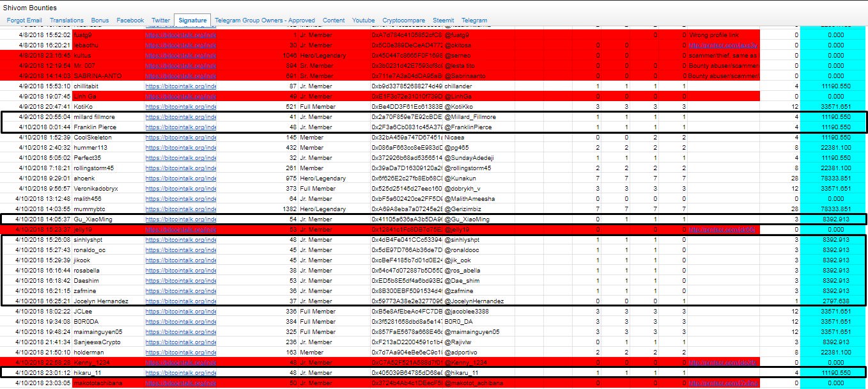This screenshot has height=389, width=868.
Task: Click the 'Wrong profile link' note cell
Action: [715, 35]
